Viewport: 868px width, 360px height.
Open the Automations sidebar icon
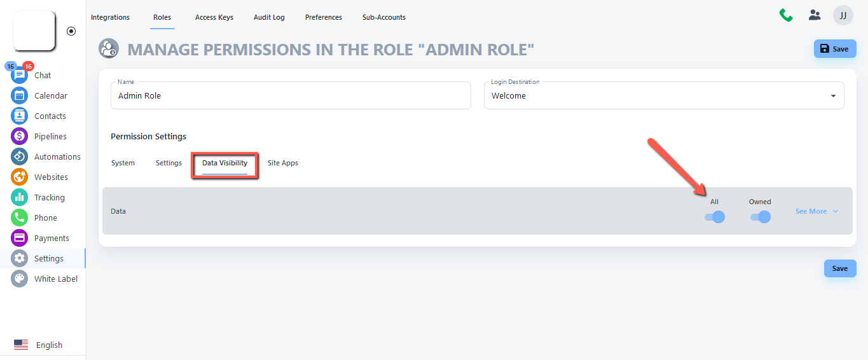(x=20, y=156)
